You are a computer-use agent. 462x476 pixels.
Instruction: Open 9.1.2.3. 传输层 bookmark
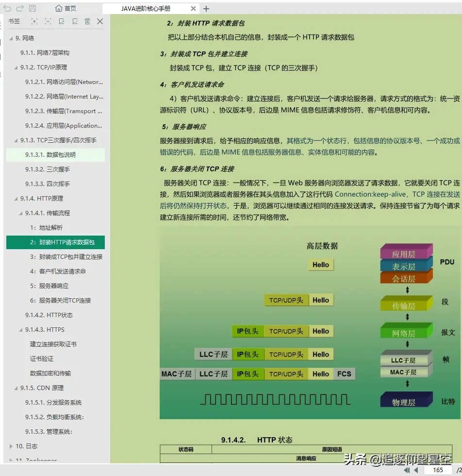[x=64, y=111]
